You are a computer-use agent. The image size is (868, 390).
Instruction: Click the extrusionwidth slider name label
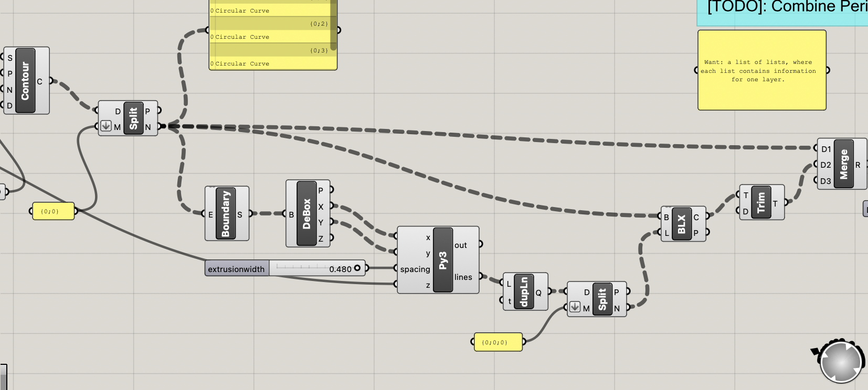[x=237, y=269]
